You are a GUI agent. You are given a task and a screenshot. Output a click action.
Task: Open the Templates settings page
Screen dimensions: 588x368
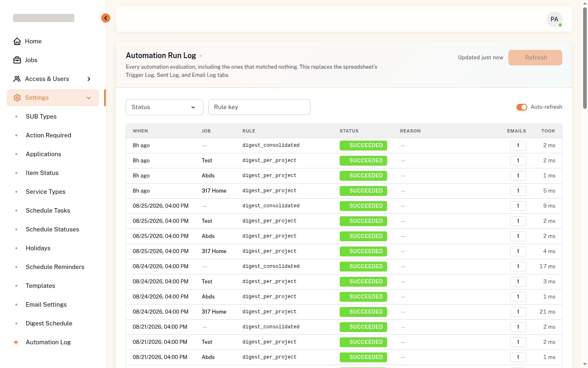tap(40, 286)
